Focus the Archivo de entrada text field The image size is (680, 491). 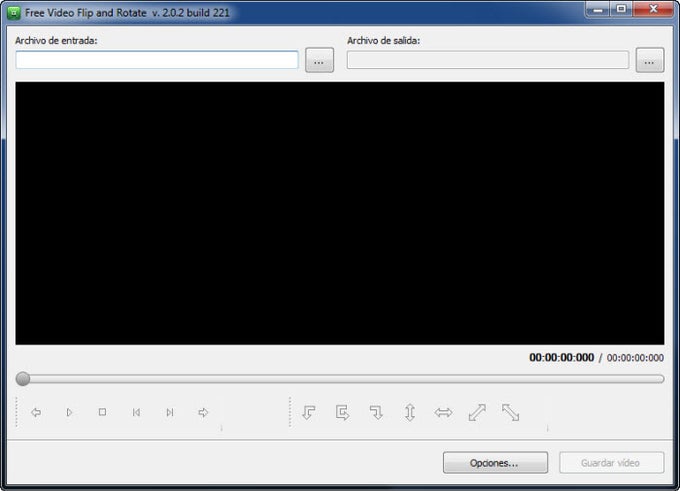[157, 60]
